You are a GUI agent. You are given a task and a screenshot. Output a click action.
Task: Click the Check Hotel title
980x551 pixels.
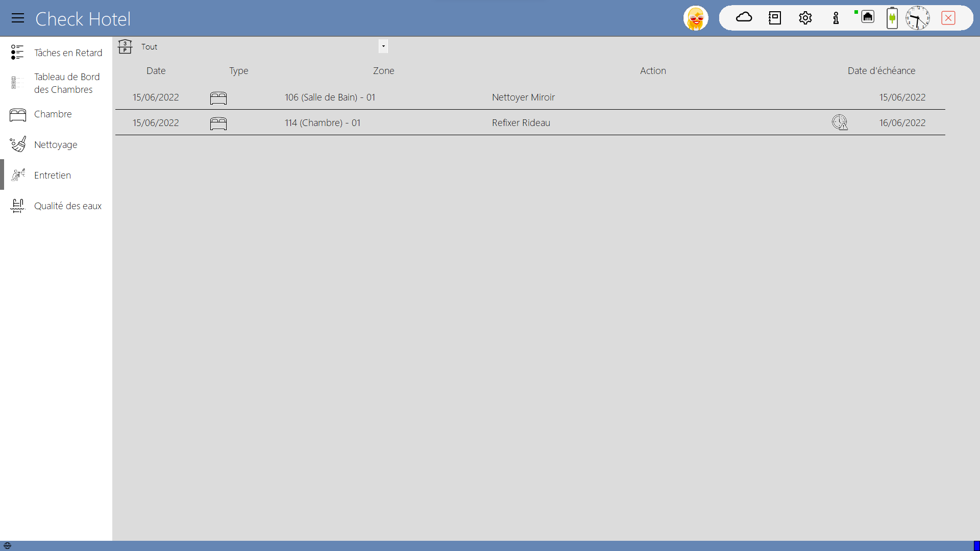point(83,19)
